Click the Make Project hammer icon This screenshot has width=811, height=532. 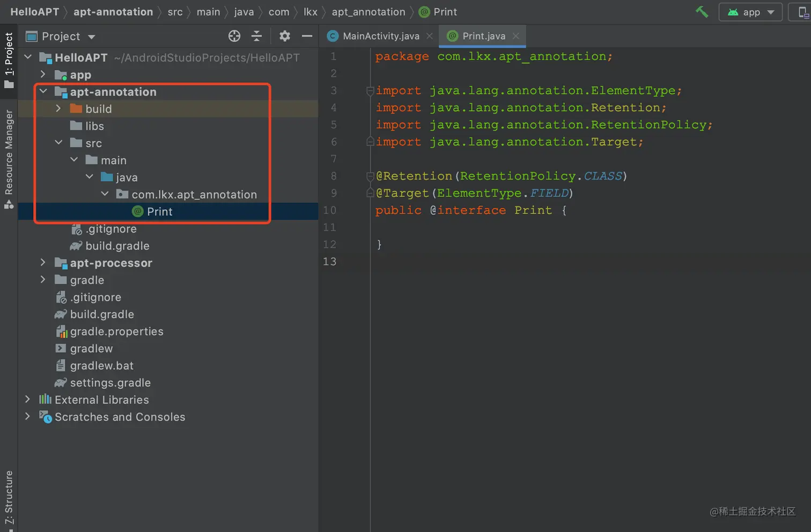point(702,12)
